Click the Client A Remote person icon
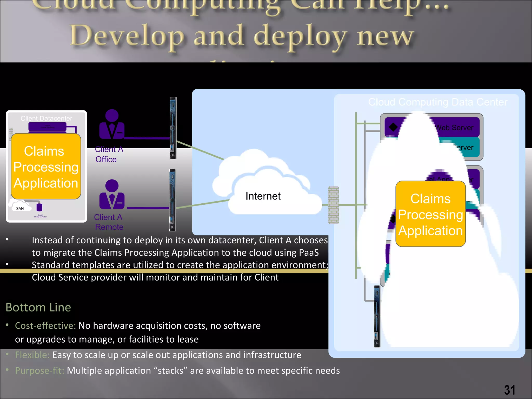This screenshot has height=399, width=532. tap(112, 194)
